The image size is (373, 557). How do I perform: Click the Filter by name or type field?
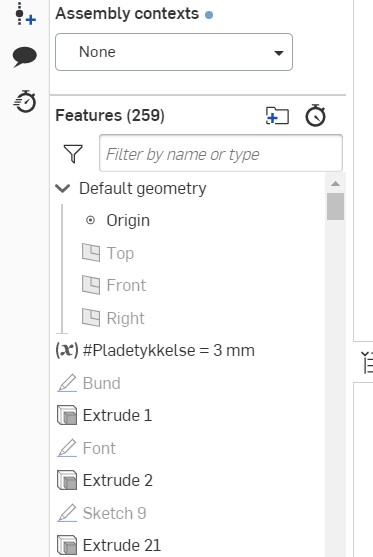[221, 153]
